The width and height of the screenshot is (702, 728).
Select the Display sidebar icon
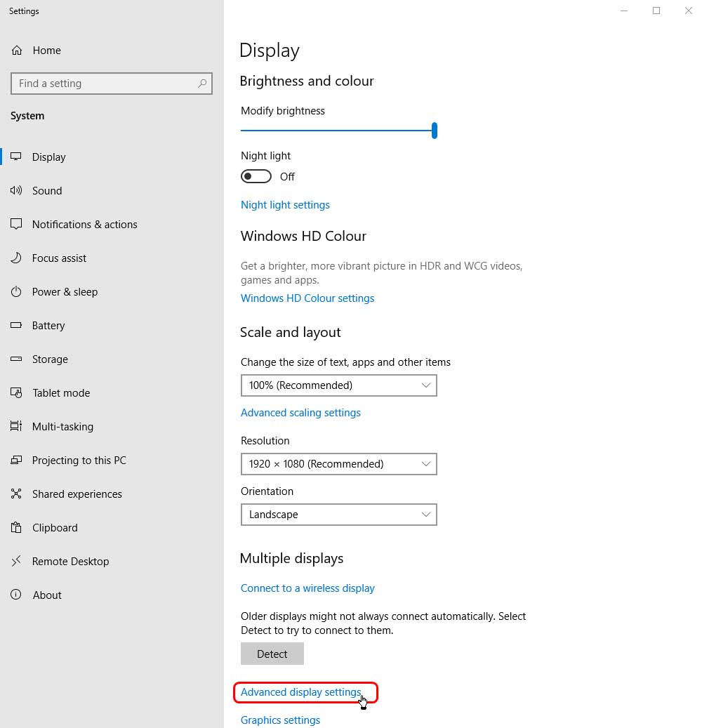(x=49, y=157)
